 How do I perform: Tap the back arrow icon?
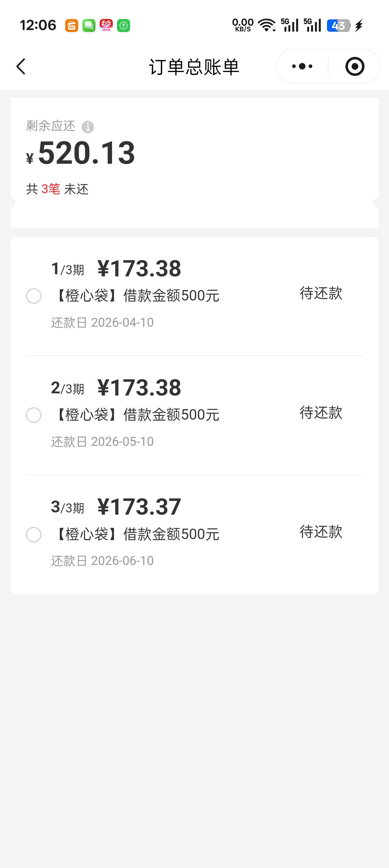21,67
